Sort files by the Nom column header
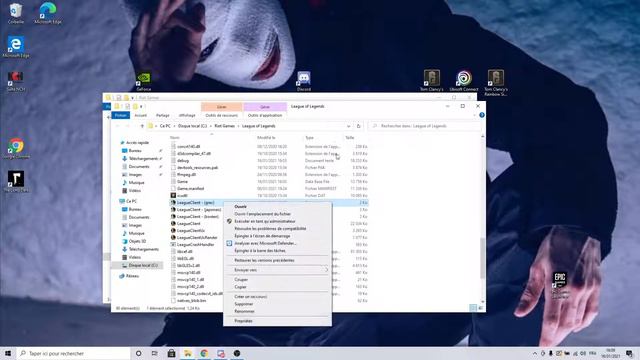 (175, 138)
